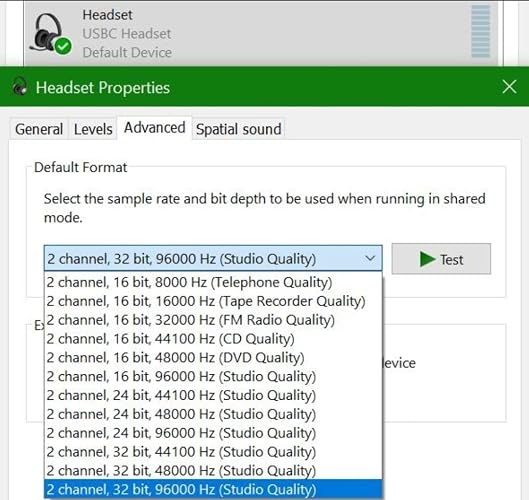Screen dimensions: 529x500
Task: Click the Headset volume level meter
Action: point(480,31)
